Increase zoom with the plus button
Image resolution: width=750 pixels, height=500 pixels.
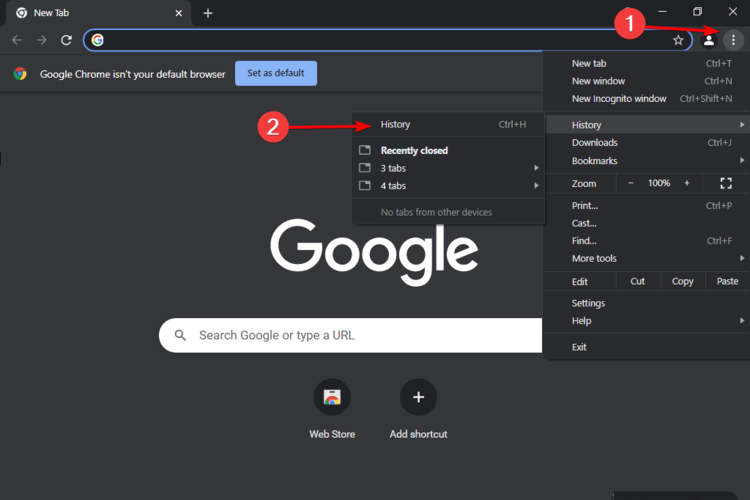pyautogui.click(x=687, y=183)
